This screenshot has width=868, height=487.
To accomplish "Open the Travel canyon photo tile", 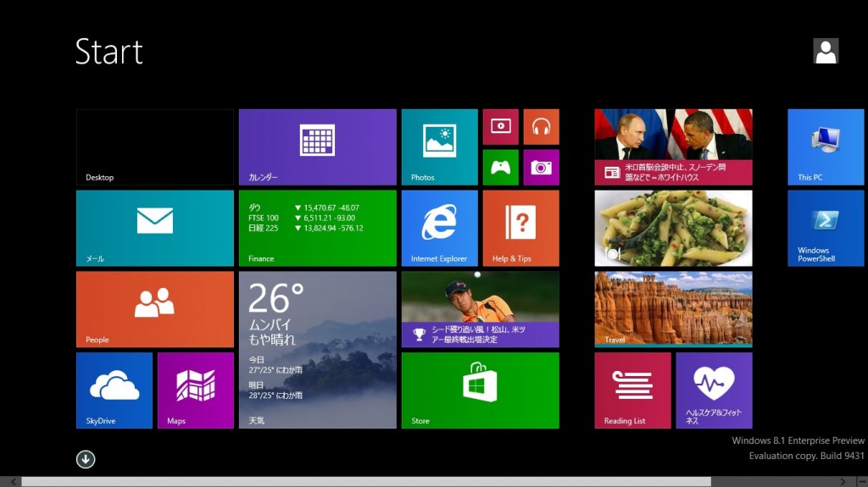I will (x=674, y=309).
